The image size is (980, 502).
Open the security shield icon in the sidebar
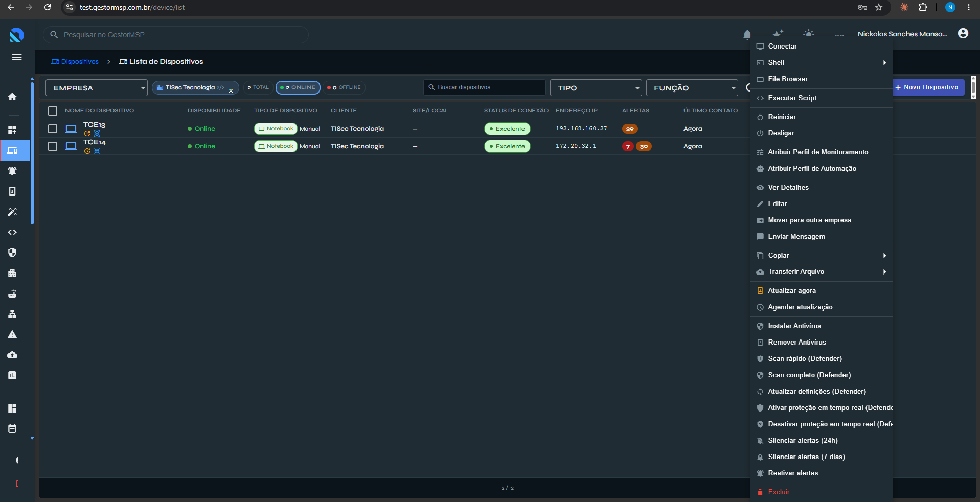click(12, 253)
